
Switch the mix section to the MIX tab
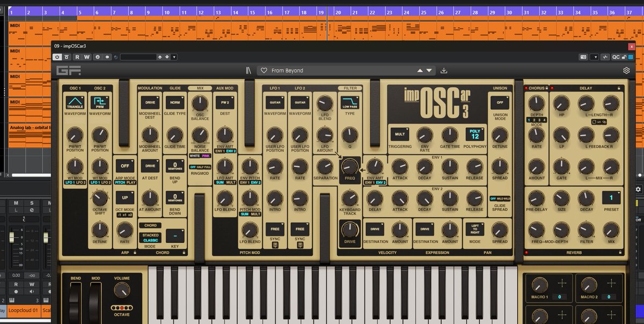200,88
